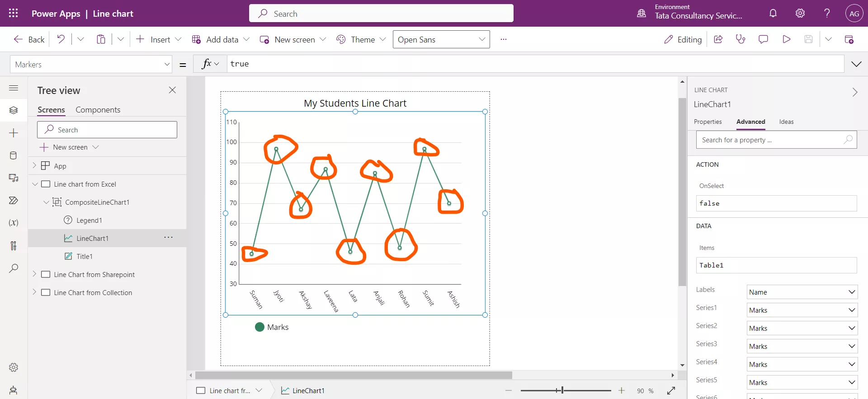This screenshot has width=868, height=399.
Task: Collapse Line chart from Excel screen
Action: pyautogui.click(x=35, y=184)
